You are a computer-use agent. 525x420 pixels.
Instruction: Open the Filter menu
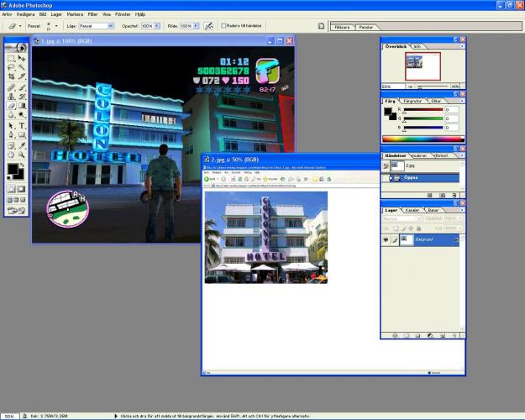pos(92,14)
